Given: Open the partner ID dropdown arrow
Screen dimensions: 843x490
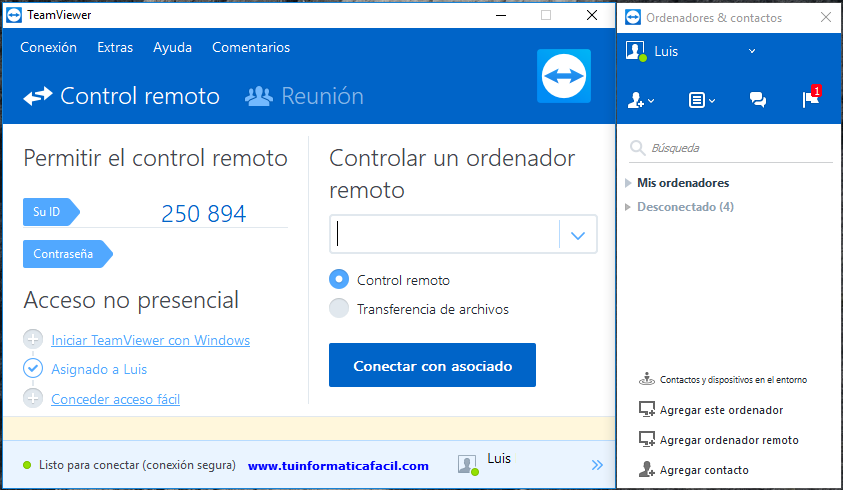Looking at the screenshot, I should tap(578, 235).
